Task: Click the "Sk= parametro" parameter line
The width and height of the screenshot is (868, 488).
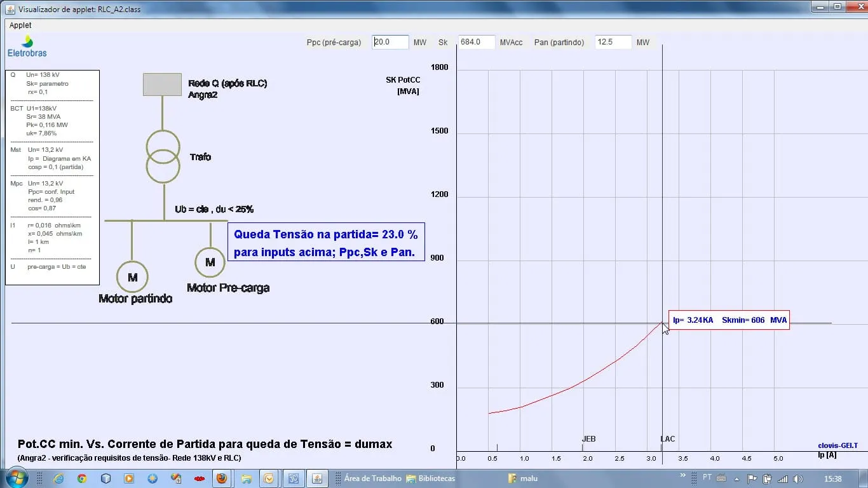Action: pyautogui.click(x=47, y=84)
